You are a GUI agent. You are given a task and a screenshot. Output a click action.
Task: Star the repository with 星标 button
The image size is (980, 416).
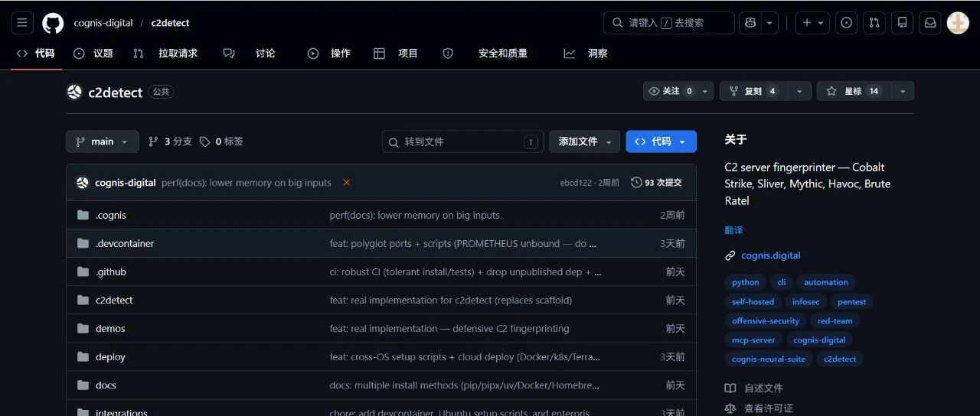853,91
